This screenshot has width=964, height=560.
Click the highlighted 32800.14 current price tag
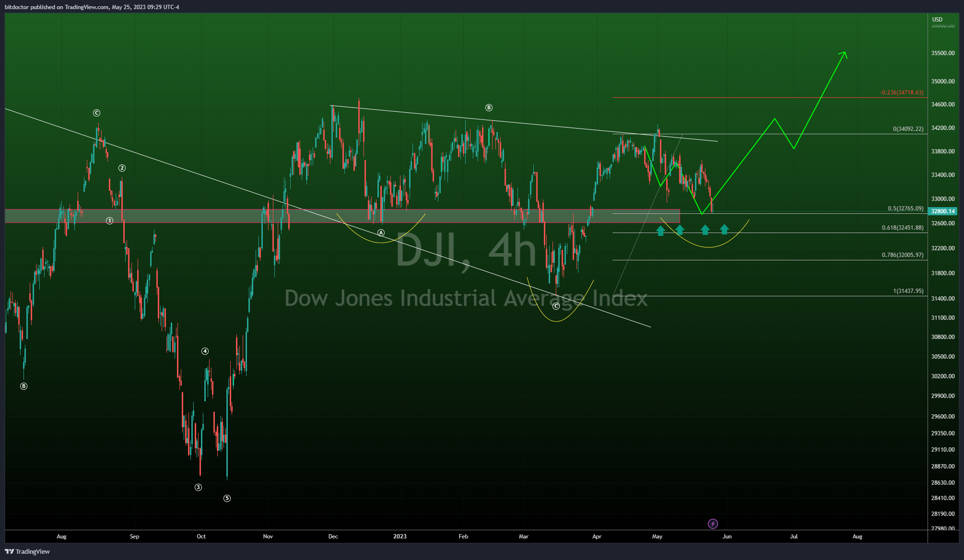pos(942,211)
